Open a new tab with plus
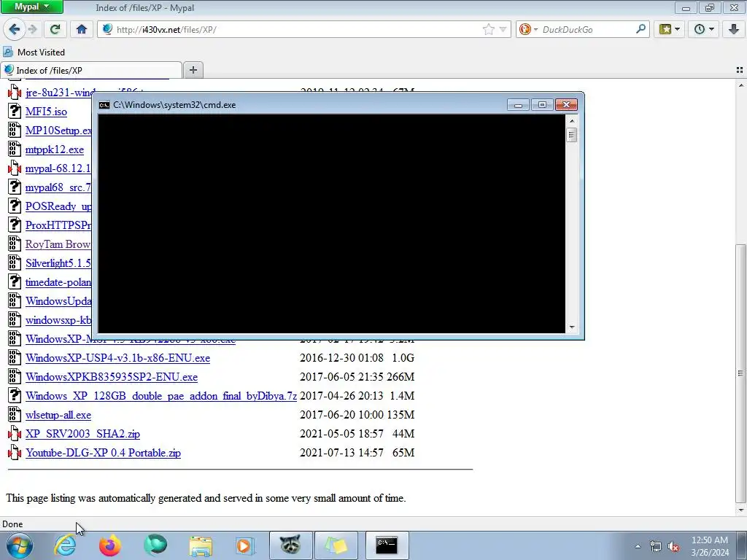The height and width of the screenshot is (560, 747). click(x=193, y=71)
